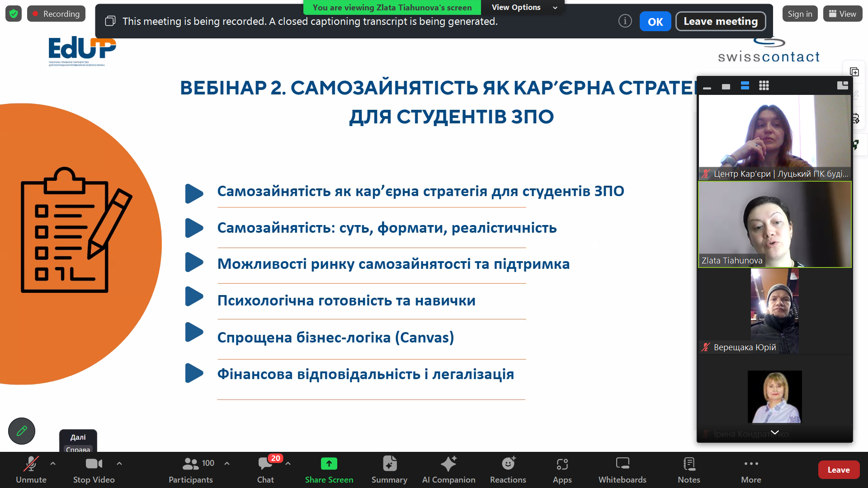This screenshot has height=488, width=868.
Task: Click the green encryption shield icon
Action: pyautogui.click(x=14, y=14)
